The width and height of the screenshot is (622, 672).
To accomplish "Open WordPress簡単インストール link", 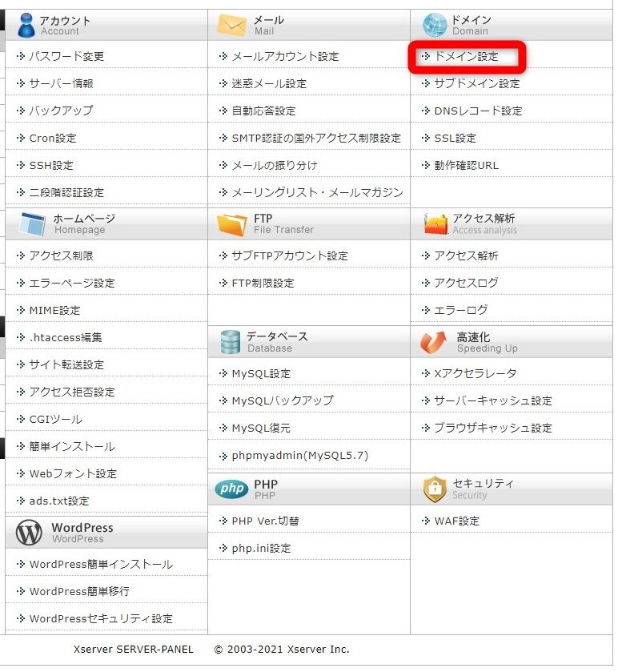I will pyautogui.click(x=101, y=565).
